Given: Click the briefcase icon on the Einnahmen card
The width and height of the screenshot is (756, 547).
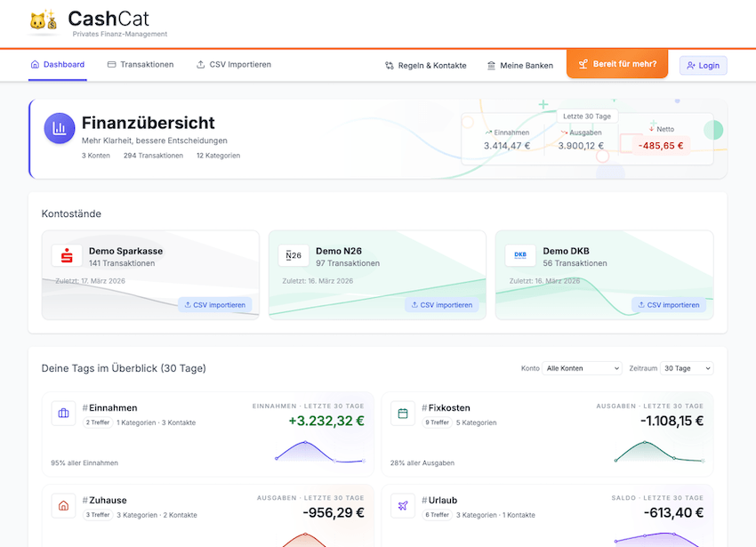Looking at the screenshot, I should pyautogui.click(x=63, y=413).
